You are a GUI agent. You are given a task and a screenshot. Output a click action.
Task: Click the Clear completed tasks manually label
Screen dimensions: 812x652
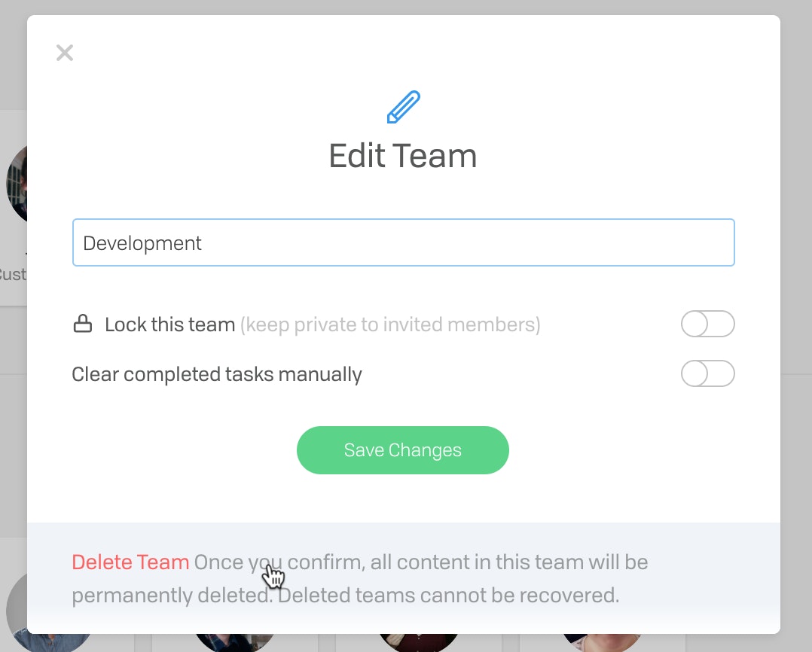217,374
